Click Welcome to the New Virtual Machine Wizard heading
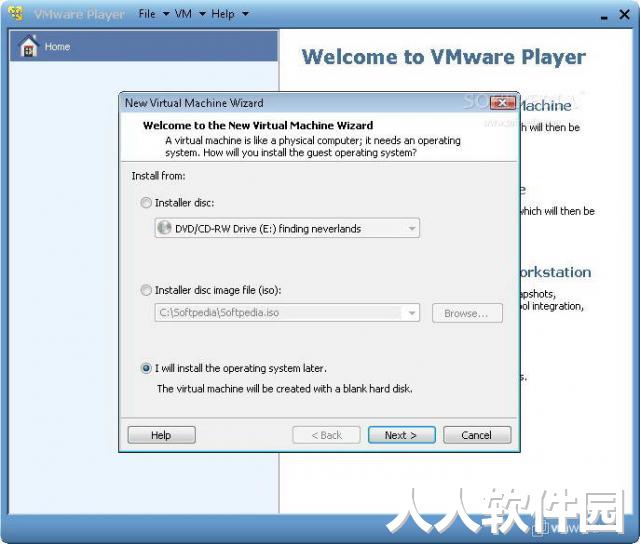640x544 pixels. 258,125
